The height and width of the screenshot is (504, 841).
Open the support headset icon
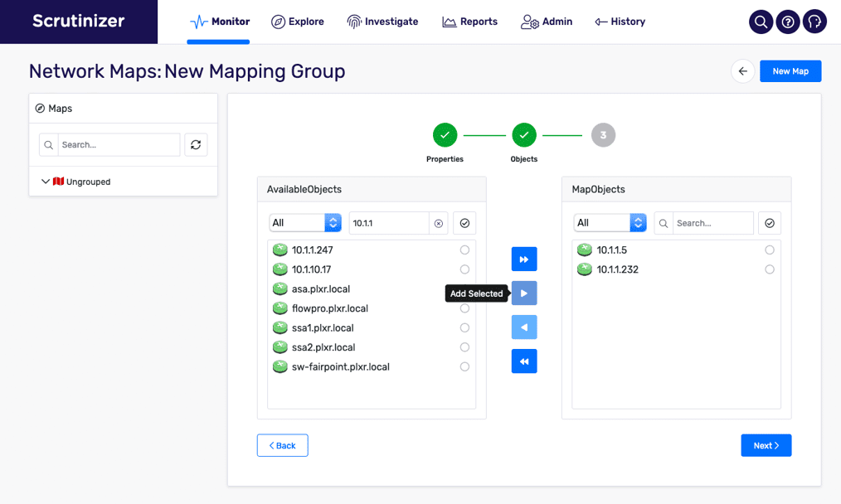pos(814,22)
